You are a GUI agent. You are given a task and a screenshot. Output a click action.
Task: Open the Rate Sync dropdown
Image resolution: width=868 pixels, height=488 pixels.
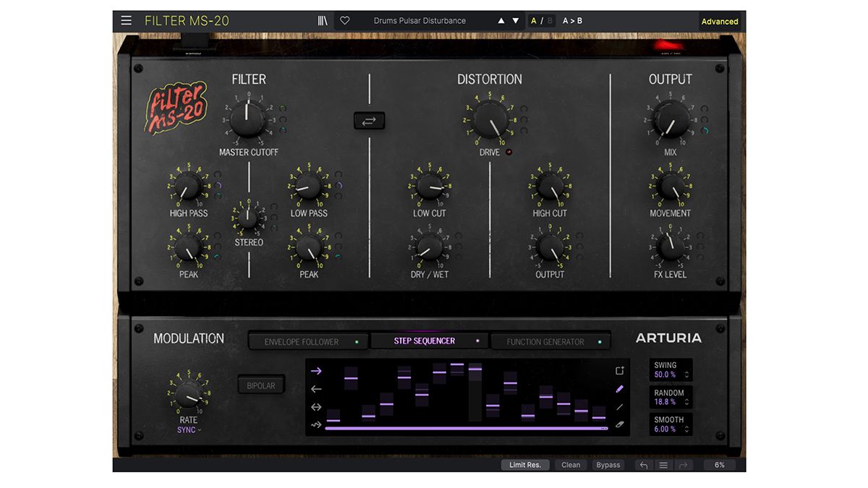(187, 429)
